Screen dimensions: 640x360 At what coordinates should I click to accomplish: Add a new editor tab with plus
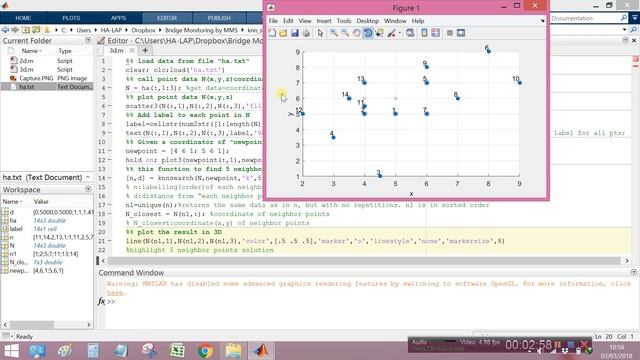pos(145,51)
